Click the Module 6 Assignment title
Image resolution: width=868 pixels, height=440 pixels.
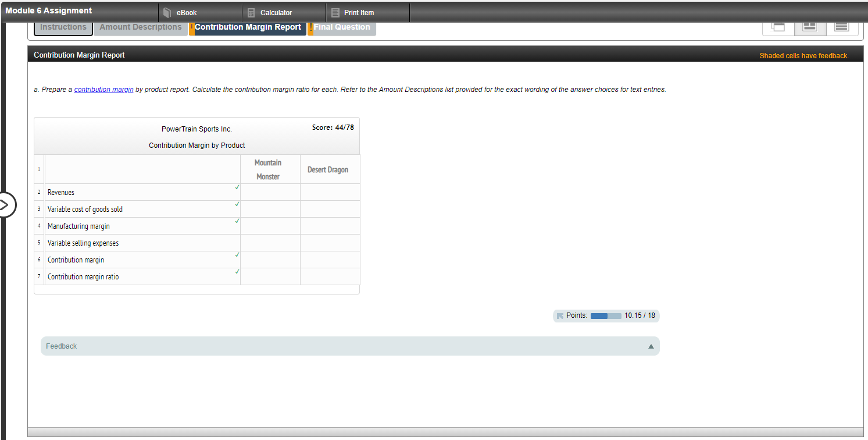click(x=49, y=11)
